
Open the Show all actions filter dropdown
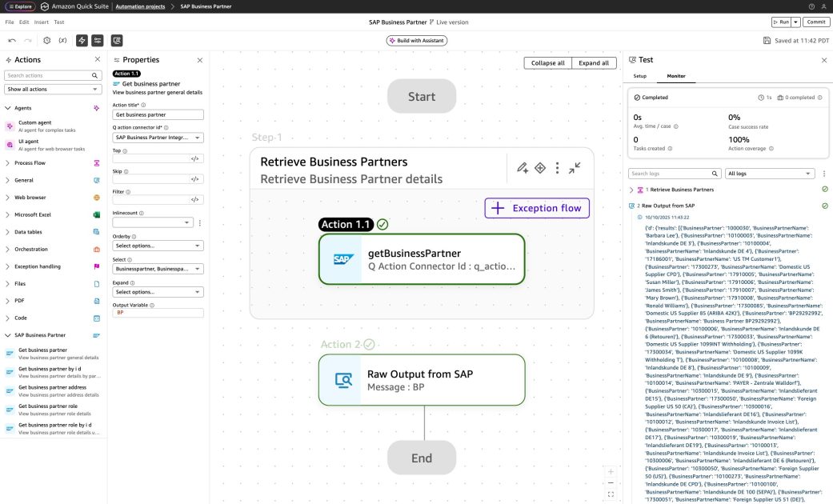coord(51,89)
